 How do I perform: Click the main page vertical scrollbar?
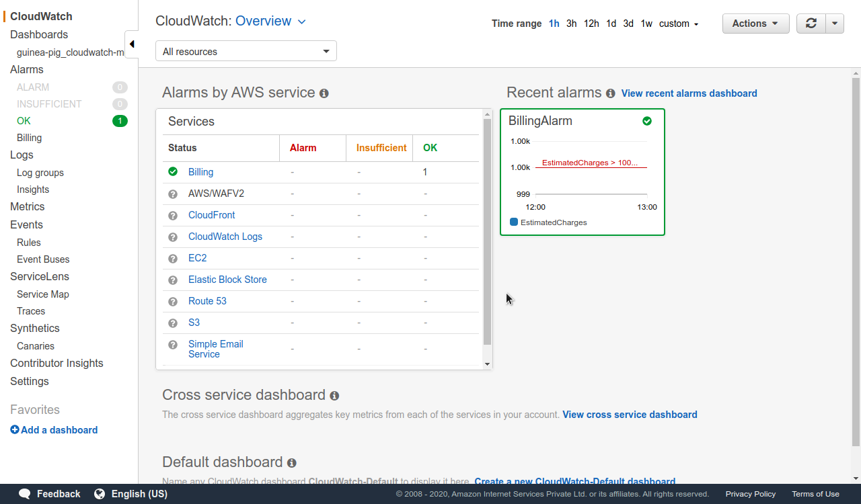(x=856, y=262)
